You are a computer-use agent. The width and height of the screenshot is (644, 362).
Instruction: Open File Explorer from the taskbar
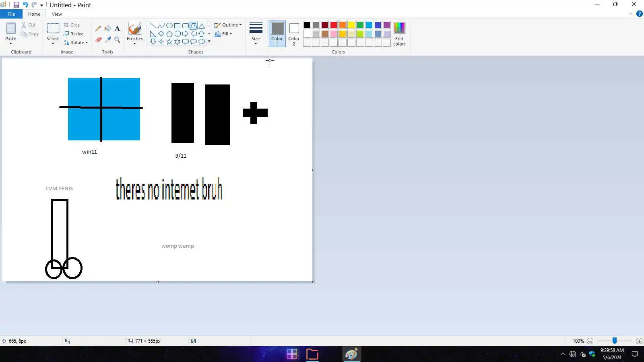[312, 354]
